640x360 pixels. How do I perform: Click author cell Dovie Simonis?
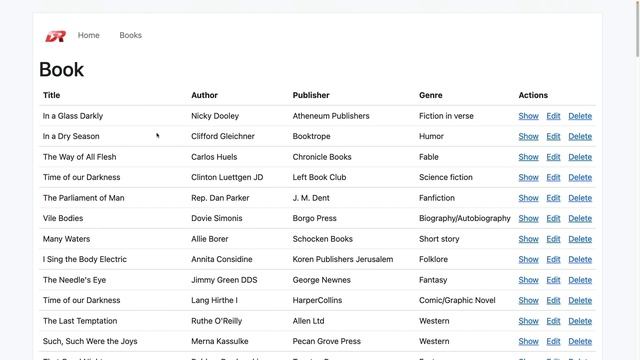216,218
